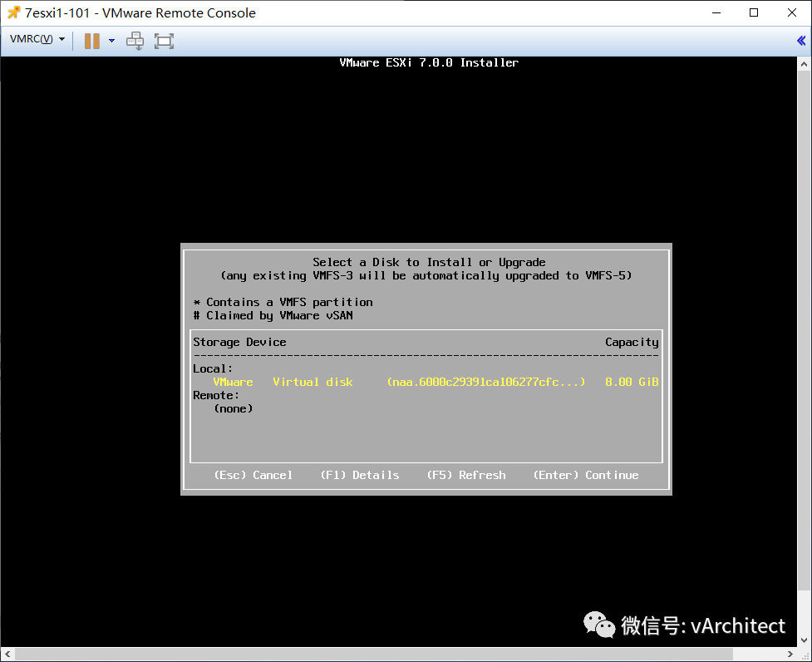812x662 pixels.
Task: Expand the power options dropdown arrow
Action: 111,41
